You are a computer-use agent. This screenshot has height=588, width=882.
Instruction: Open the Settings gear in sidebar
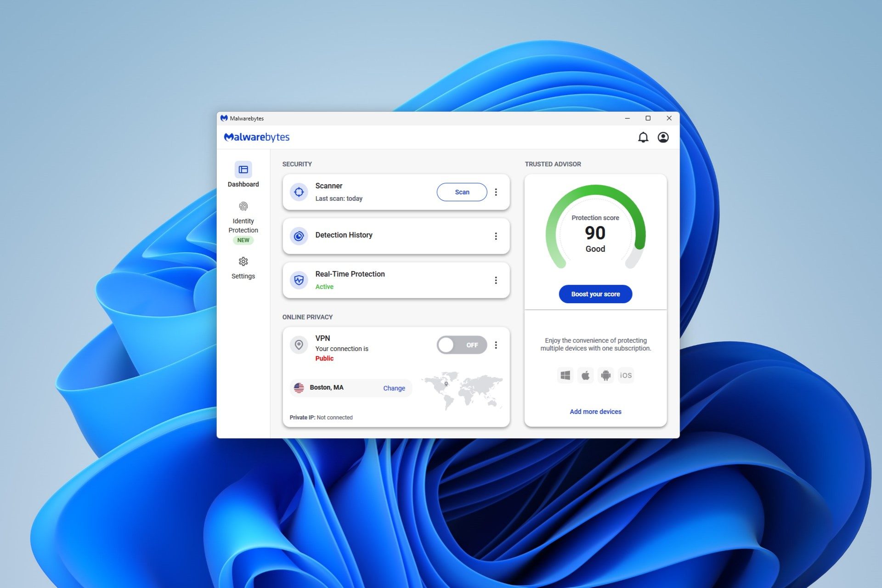(243, 261)
